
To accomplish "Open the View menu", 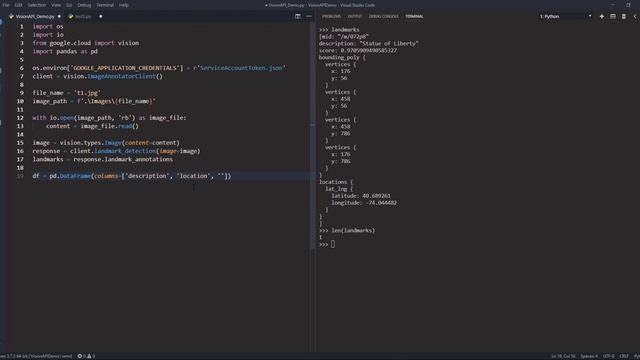I will tap(56, 5).
